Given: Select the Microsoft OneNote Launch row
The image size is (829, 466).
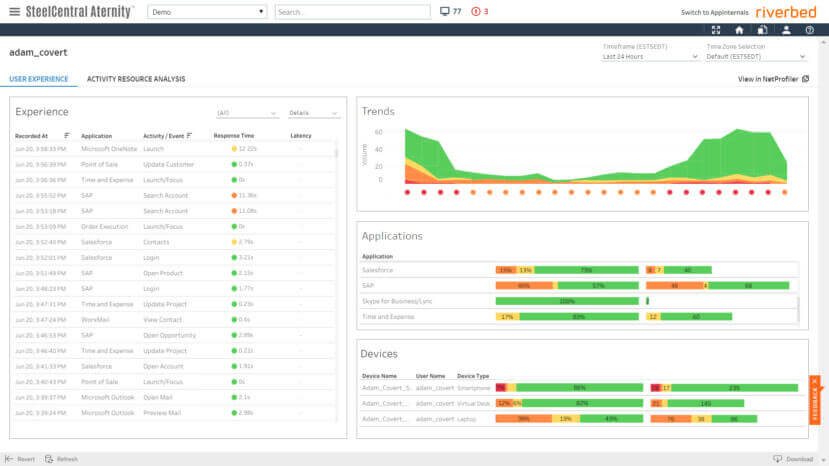Looking at the screenshot, I should click(174, 149).
